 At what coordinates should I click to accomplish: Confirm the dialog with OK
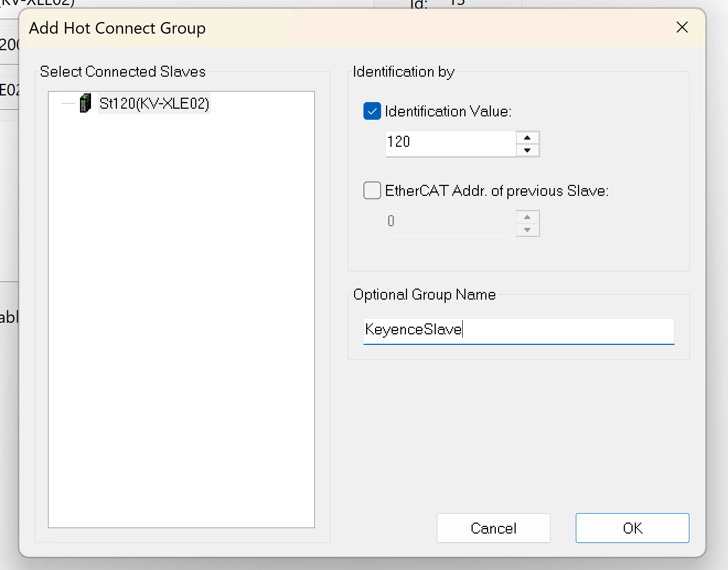pos(632,528)
